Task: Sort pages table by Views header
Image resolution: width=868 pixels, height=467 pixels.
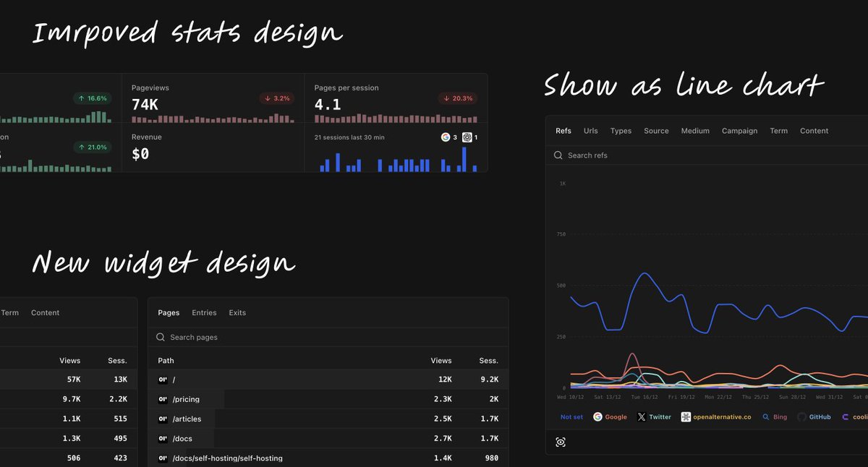Action: tap(441, 360)
